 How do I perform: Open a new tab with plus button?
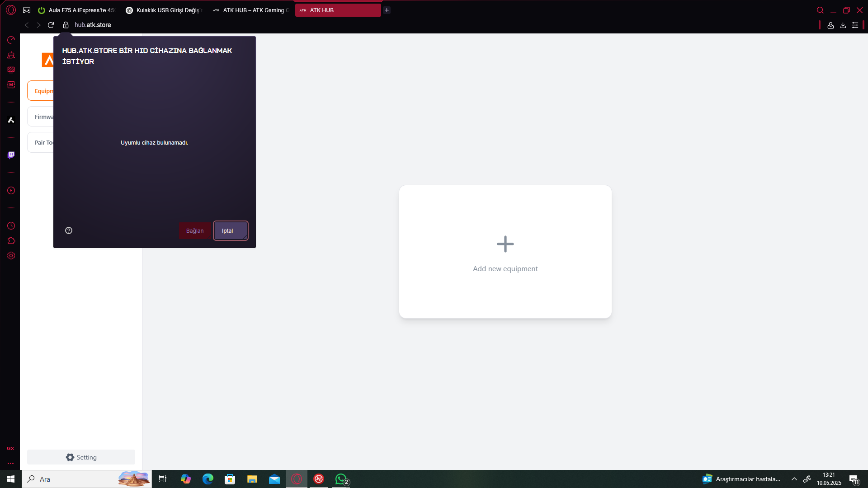(387, 10)
